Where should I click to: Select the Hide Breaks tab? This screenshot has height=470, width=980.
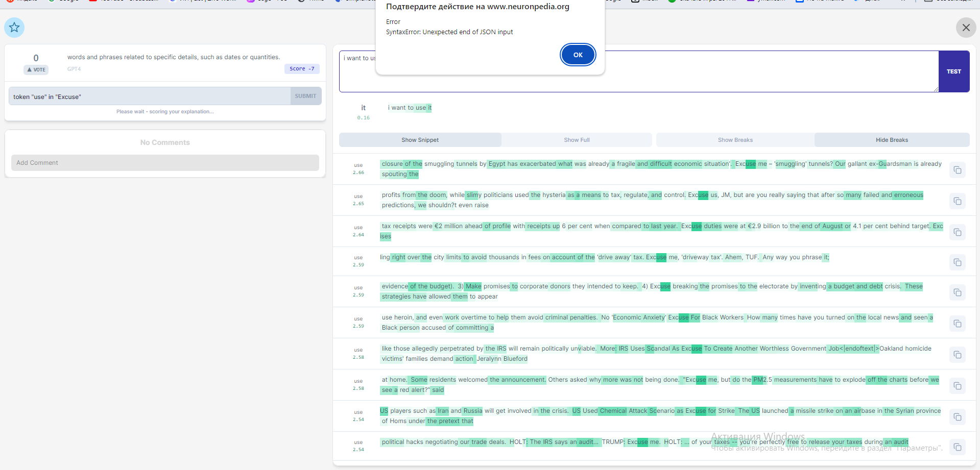click(x=892, y=140)
